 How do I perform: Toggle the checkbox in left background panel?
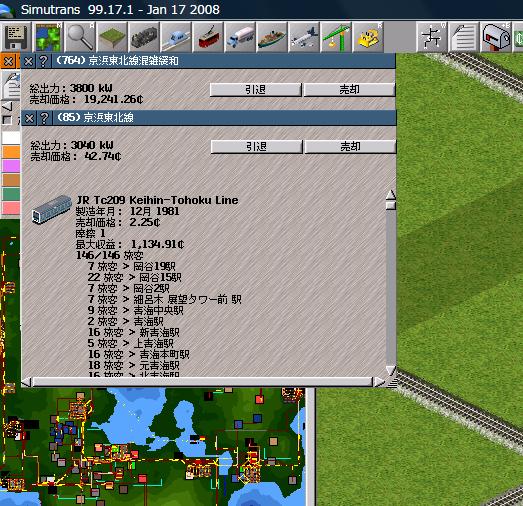click(x=7, y=120)
